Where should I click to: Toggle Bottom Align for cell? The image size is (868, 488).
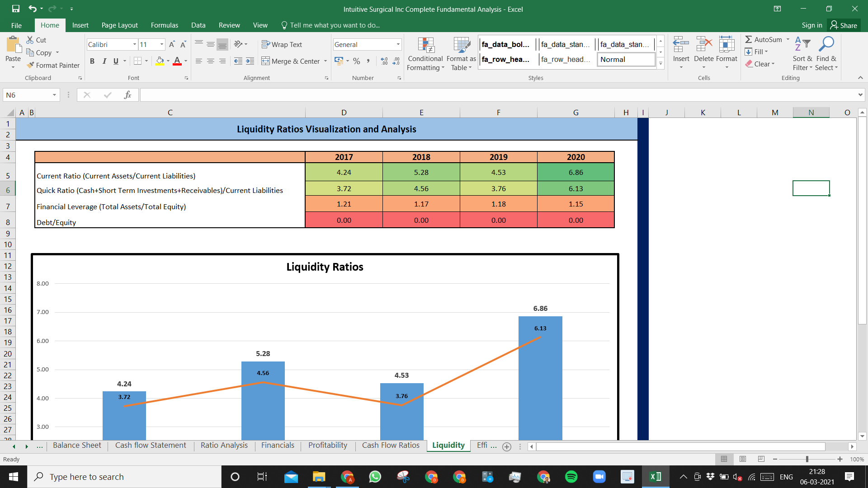(222, 44)
